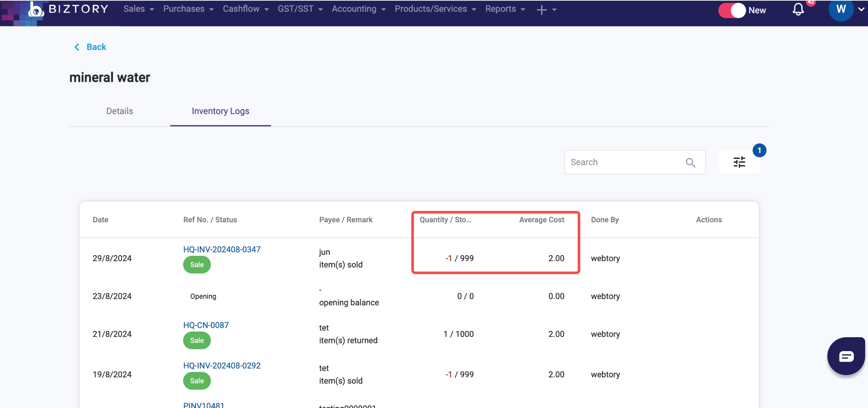The image size is (868, 408).
Task: Toggle the New interface switch
Action: (x=732, y=10)
